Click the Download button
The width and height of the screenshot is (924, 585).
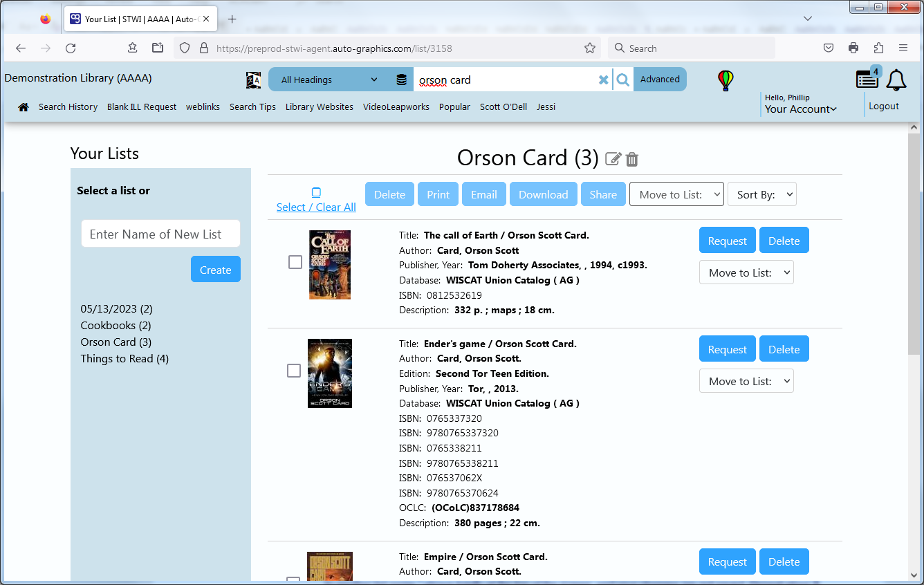(544, 194)
